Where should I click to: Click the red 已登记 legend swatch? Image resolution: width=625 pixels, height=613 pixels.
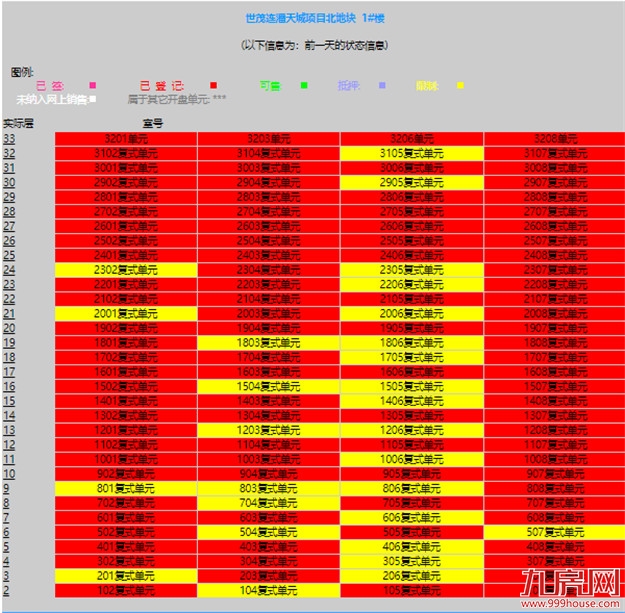point(213,86)
